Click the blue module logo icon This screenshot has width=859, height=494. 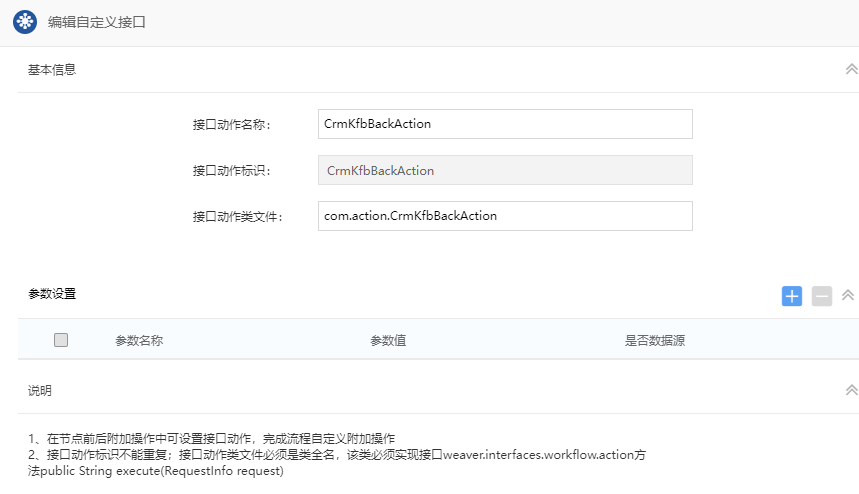pos(25,21)
